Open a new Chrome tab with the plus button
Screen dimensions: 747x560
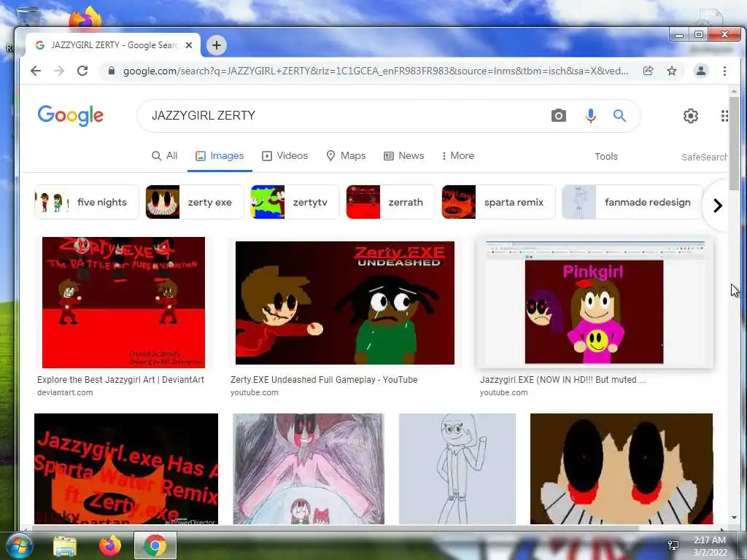[216, 45]
